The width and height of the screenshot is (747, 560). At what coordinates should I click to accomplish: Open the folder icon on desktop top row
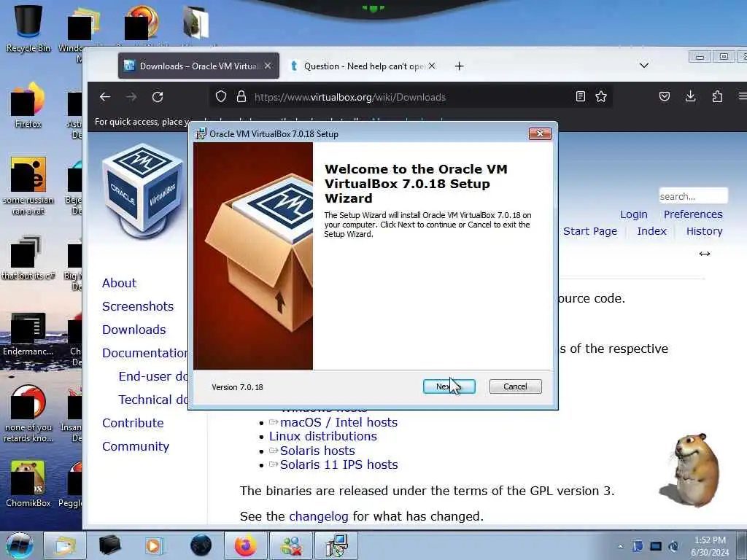coord(196,22)
